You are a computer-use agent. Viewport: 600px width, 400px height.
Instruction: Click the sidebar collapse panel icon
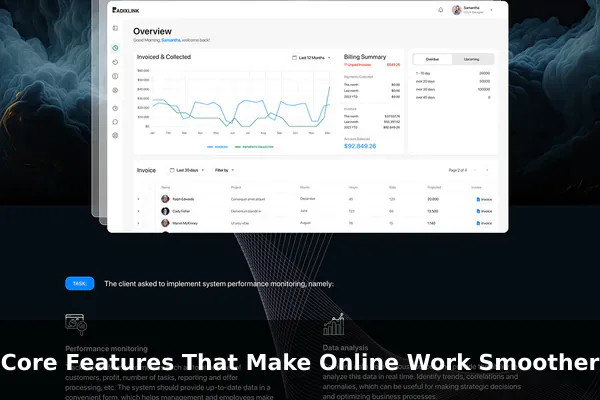(x=115, y=28)
